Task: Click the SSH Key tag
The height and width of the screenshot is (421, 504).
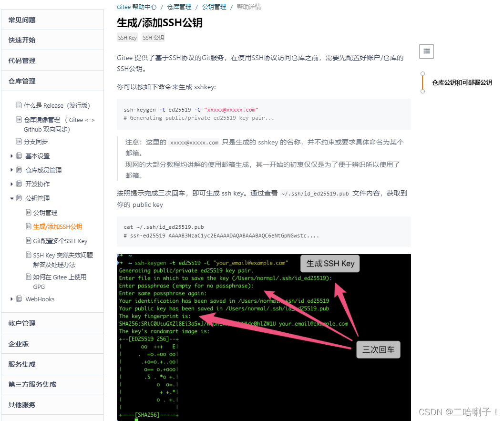Action: tap(127, 38)
